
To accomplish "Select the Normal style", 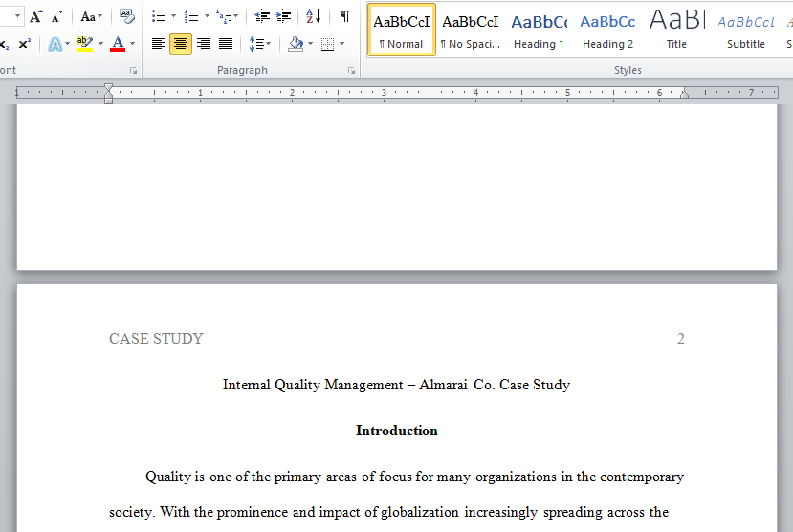I will point(402,30).
